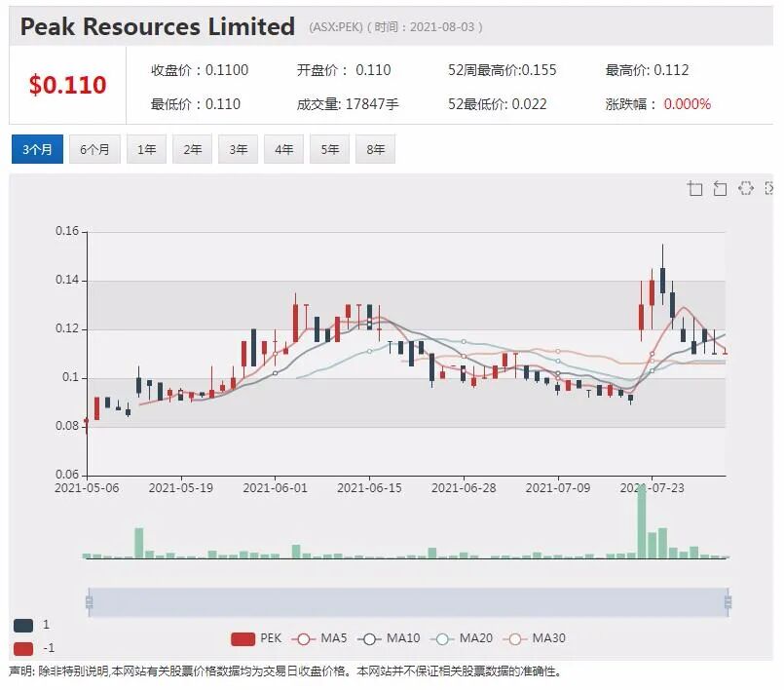
Task: Click the 涨跌幅 0.000% value
Action: click(687, 104)
